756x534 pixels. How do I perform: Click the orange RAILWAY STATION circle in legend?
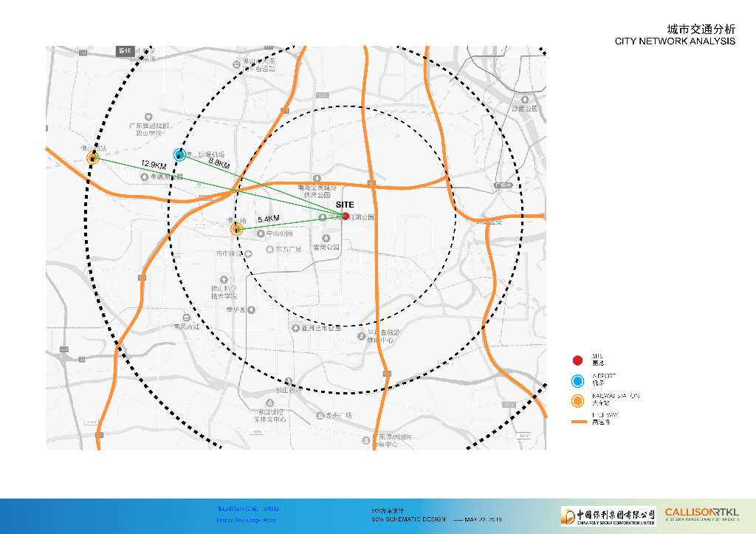pyautogui.click(x=577, y=401)
